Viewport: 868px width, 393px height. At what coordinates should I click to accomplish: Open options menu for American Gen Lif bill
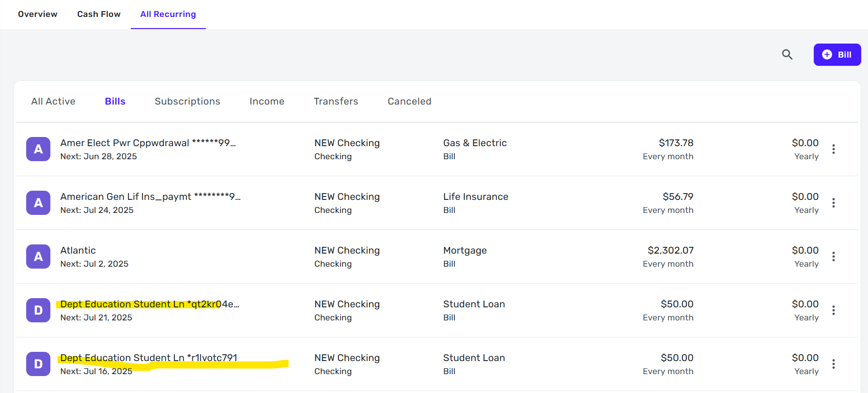click(x=833, y=203)
